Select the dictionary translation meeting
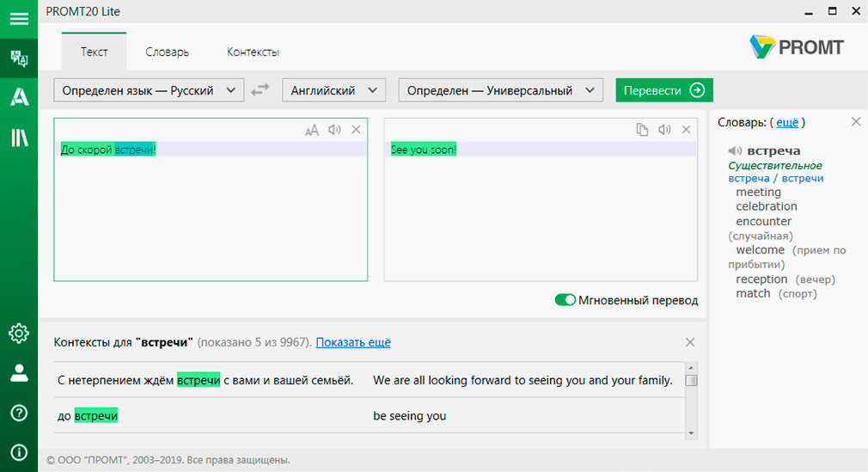868x472 pixels. pos(758,193)
